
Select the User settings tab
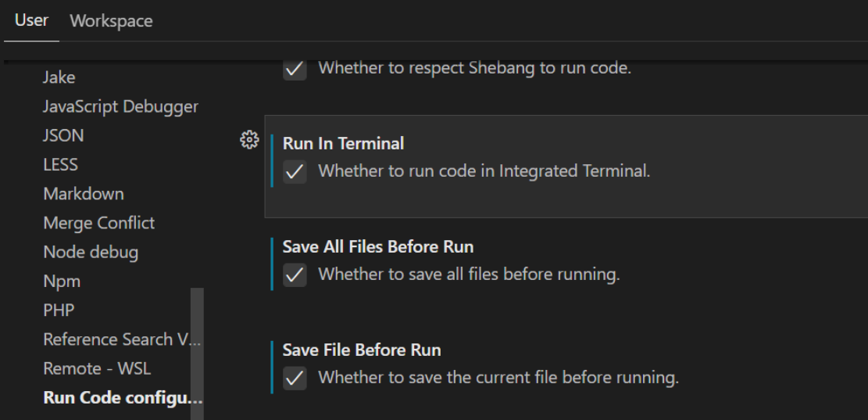[31, 21]
